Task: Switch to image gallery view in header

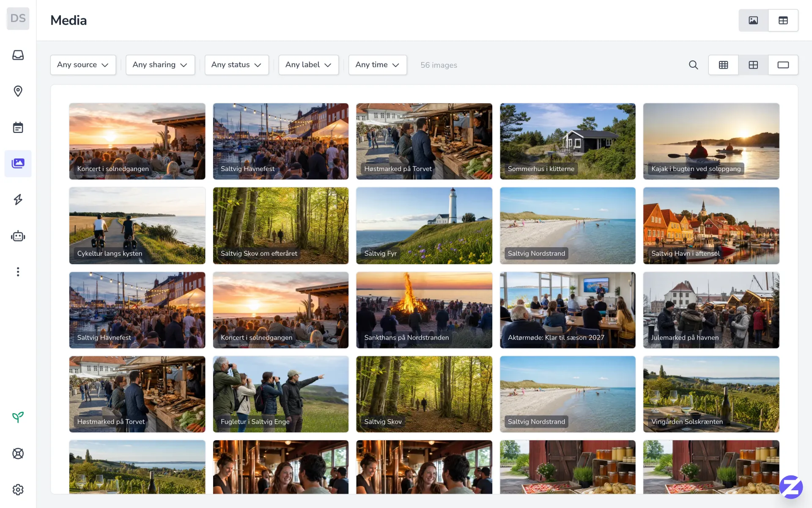Action: (x=753, y=20)
